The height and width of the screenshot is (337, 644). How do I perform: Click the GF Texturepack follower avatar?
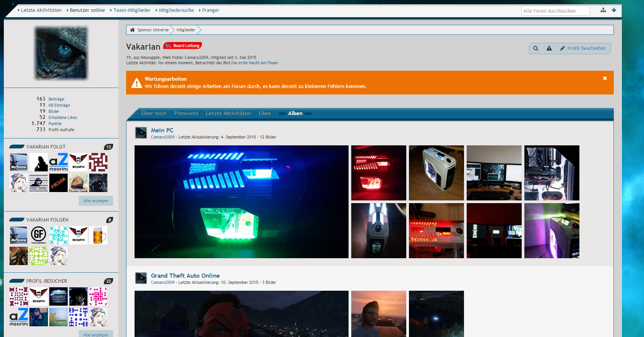pos(39,235)
